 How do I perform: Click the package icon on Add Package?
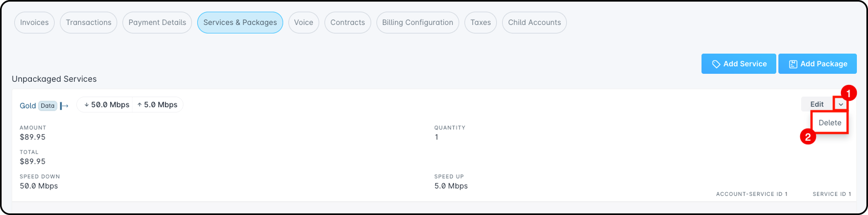(793, 64)
